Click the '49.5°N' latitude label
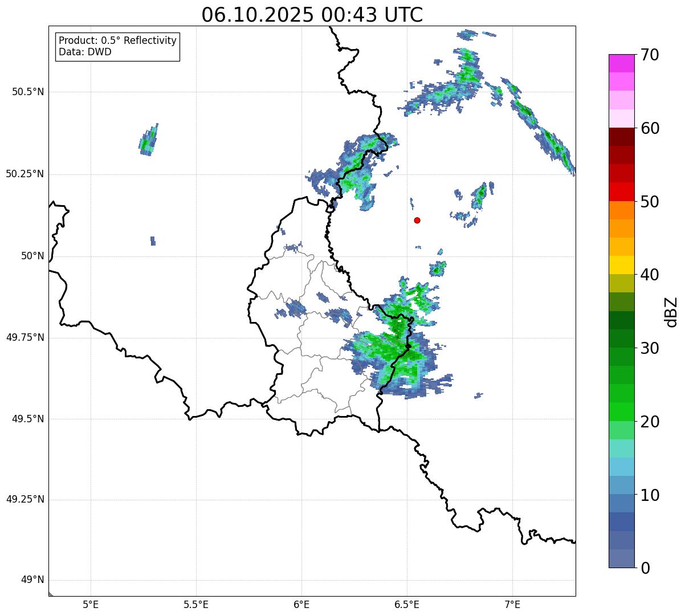This screenshot has height=616, width=685. [28, 419]
